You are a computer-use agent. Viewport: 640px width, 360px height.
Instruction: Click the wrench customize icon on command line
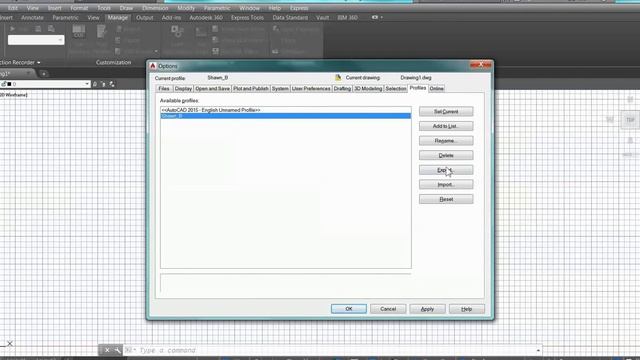[x=118, y=350]
